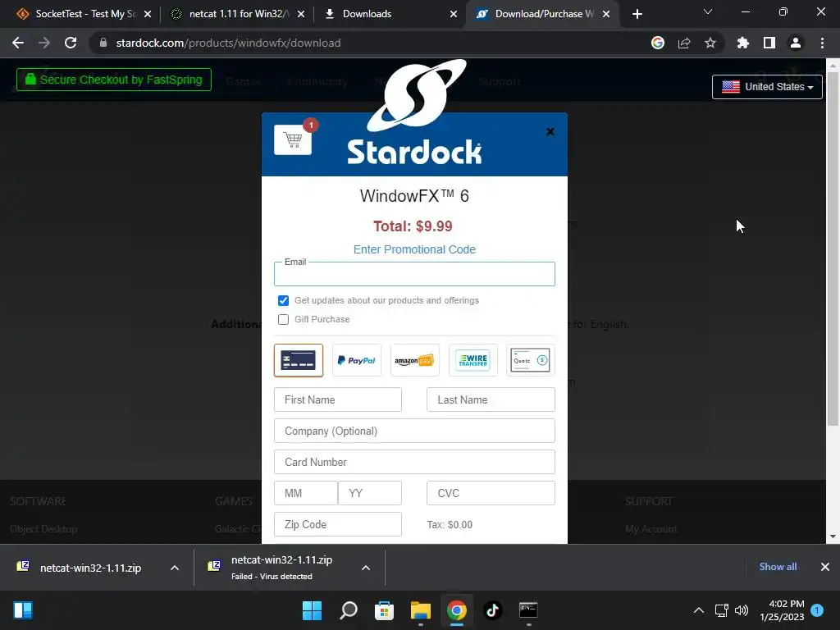Toggle product updates checkbox

(283, 300)
